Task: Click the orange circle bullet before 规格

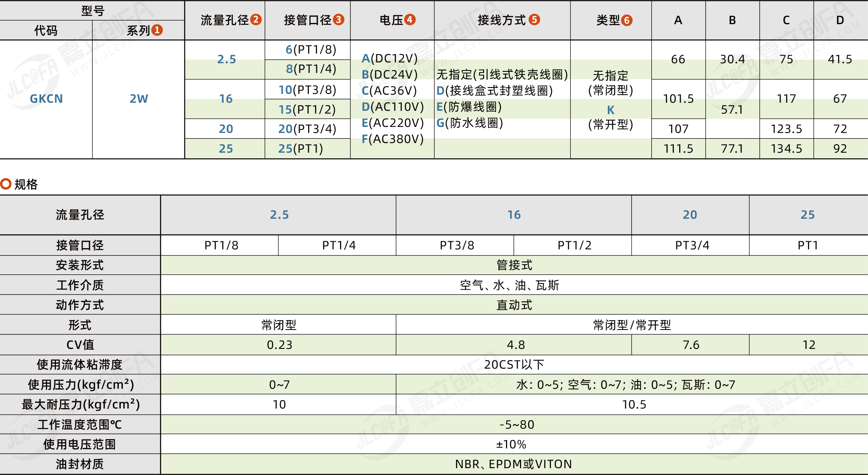Action: point(6,184)
